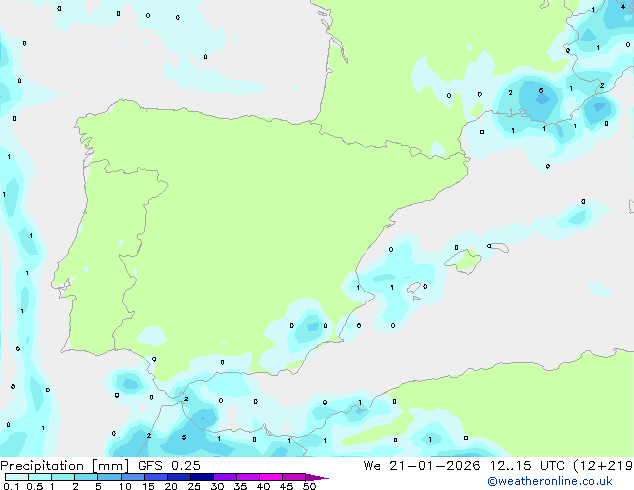
Task: Select legend swatch between 10 and 15
Action: pos(132,477)
